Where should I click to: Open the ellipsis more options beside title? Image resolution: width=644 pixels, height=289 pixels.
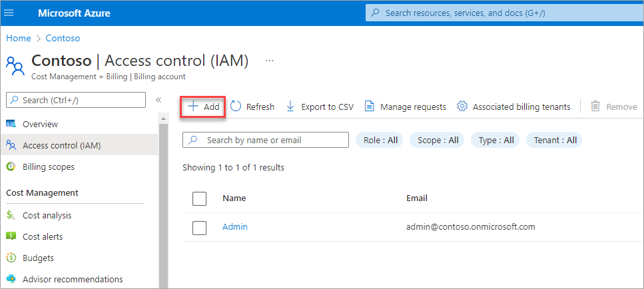tap(270, 61)
